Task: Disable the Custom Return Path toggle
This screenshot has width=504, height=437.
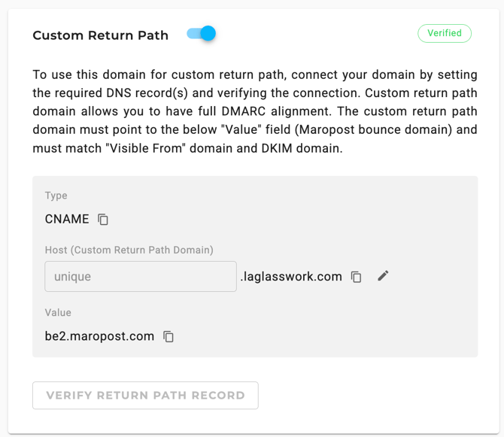Action: click(x=201, y=33)
